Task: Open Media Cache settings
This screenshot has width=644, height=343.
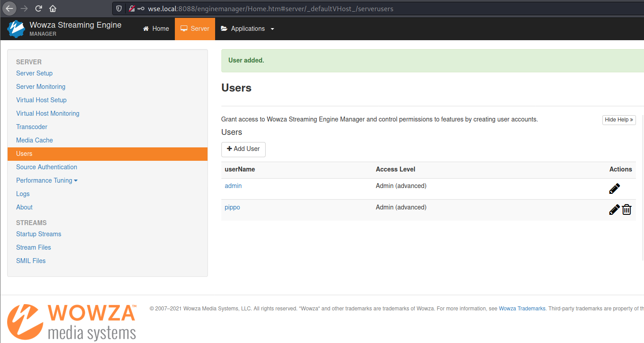Action: [x=34, y=140]
